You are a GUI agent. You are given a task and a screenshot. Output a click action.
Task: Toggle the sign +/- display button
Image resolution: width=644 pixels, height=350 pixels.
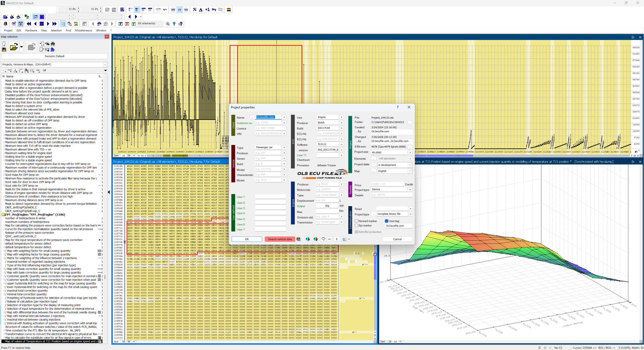(x=165, y=10)
